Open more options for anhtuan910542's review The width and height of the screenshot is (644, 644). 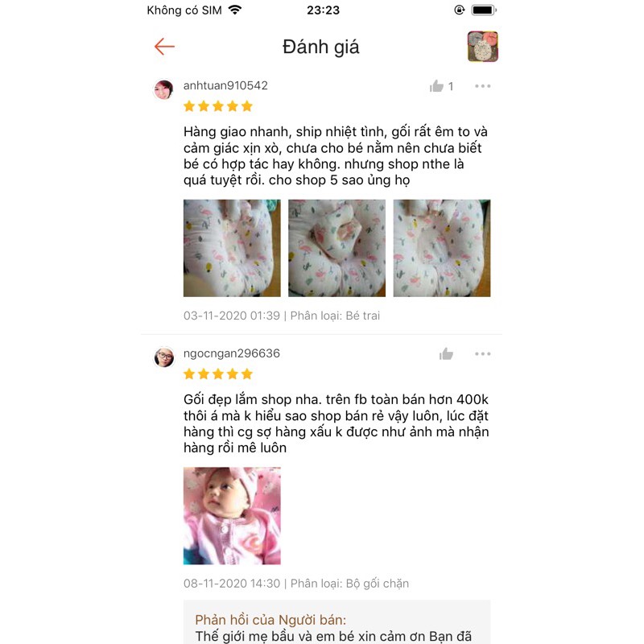(482, 86)
